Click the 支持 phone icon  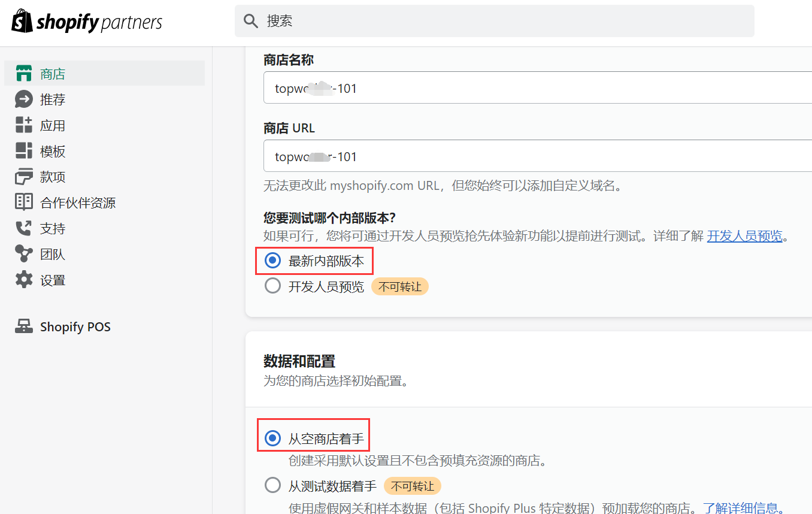pyautogui.click(x=23, y=228)
